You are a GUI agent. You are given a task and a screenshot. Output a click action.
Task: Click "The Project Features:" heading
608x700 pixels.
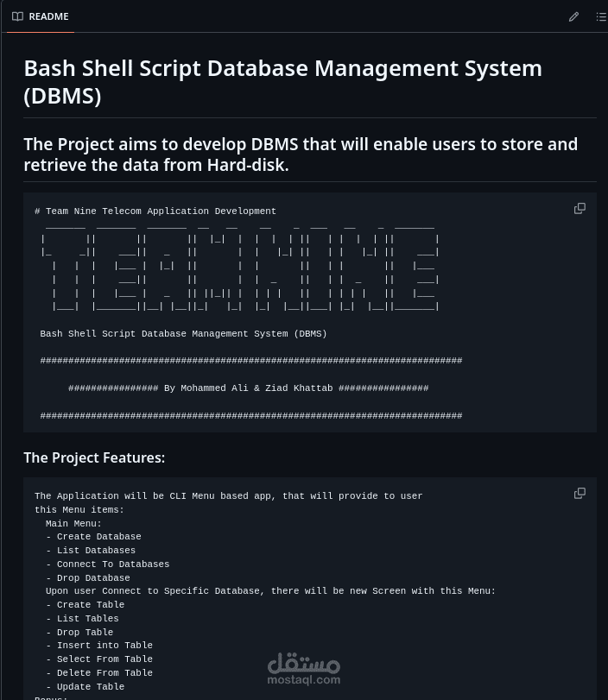click(x=94, y=457)
